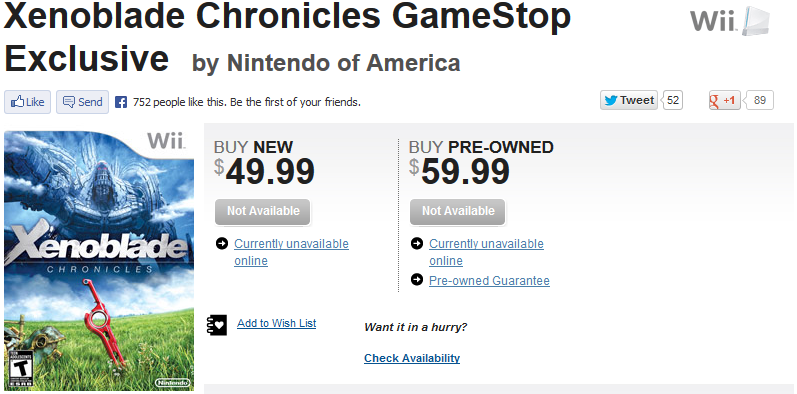Click the arrow bullet icon beside Pre-owned Guarantee
The width and height of the screenshot is (797, 394).
coord(417,280)
